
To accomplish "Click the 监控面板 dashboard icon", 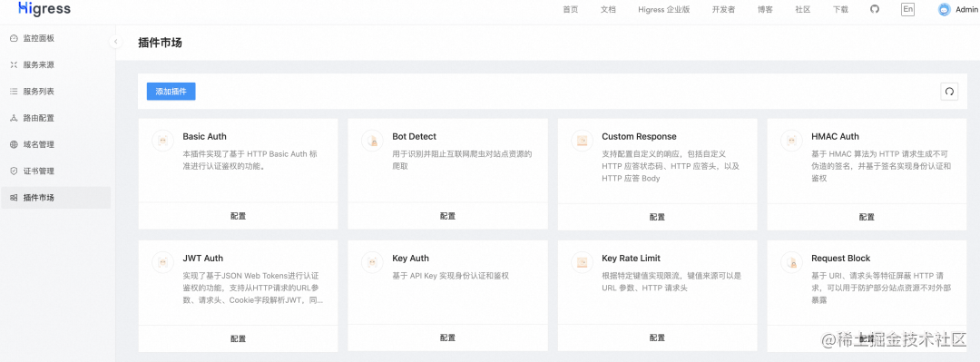I will tap(14, 38).
